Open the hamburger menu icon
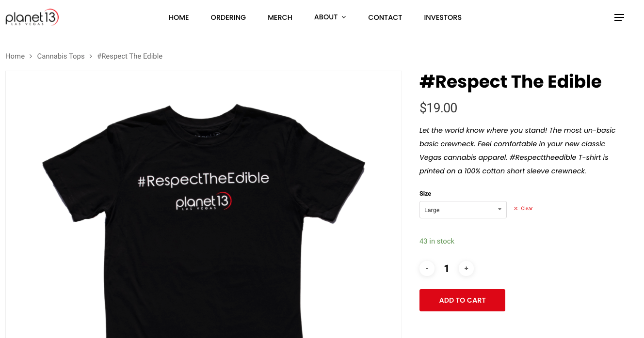Screen dimensions: 644x338 (619, 17)
